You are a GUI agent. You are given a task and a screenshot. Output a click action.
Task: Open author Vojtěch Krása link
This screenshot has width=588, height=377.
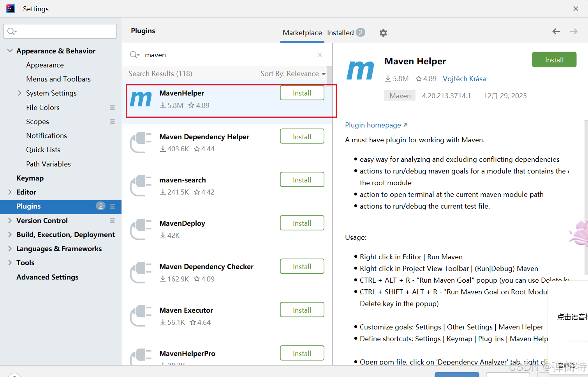click(464, 79)
